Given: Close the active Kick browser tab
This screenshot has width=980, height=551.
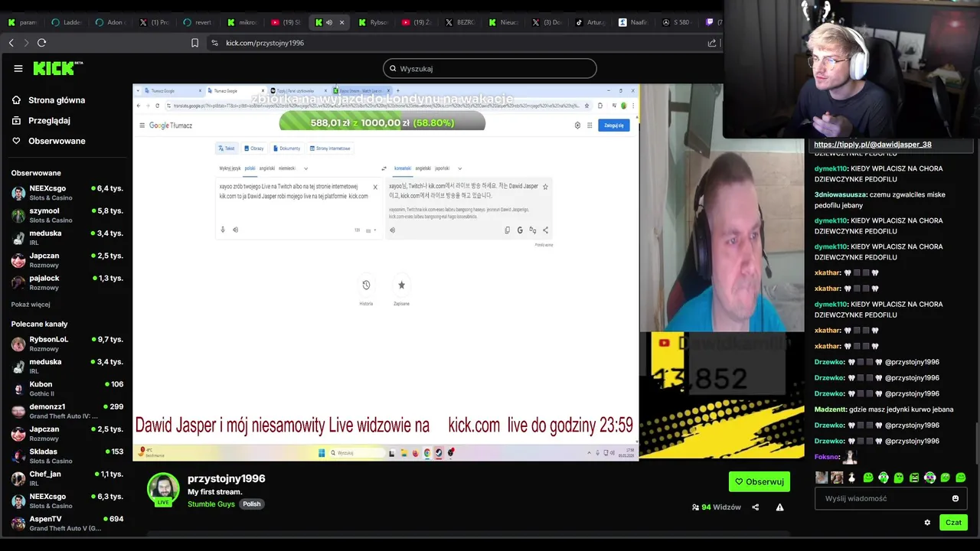Looking at the screenshot, I should 341,22.
